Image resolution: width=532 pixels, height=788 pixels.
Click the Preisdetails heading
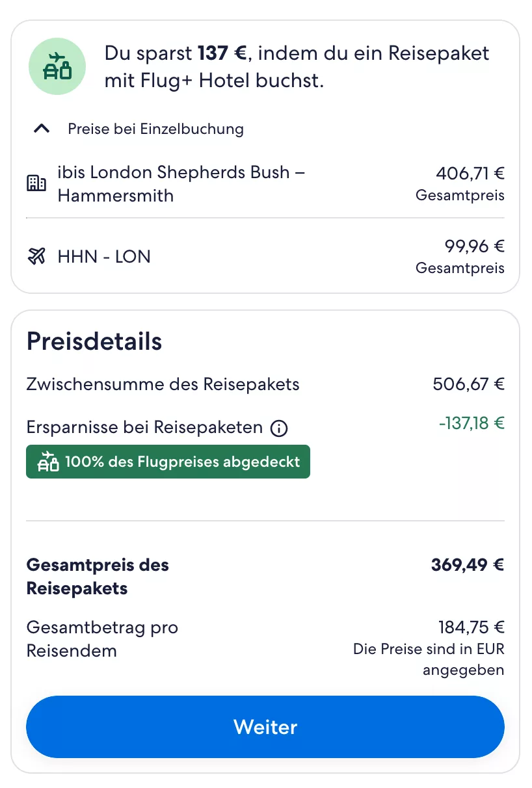[94, 341]
